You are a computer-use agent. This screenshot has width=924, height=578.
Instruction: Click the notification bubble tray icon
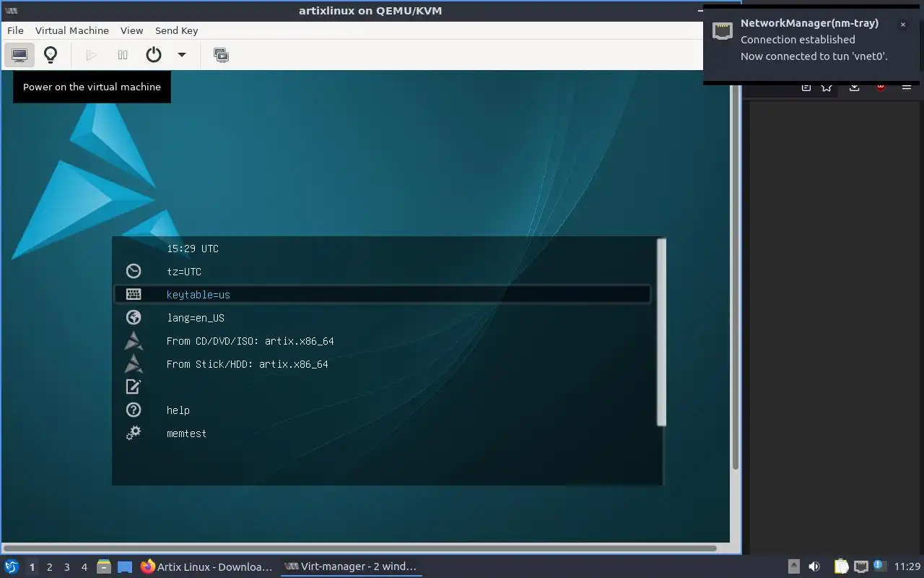pos(879,566)
